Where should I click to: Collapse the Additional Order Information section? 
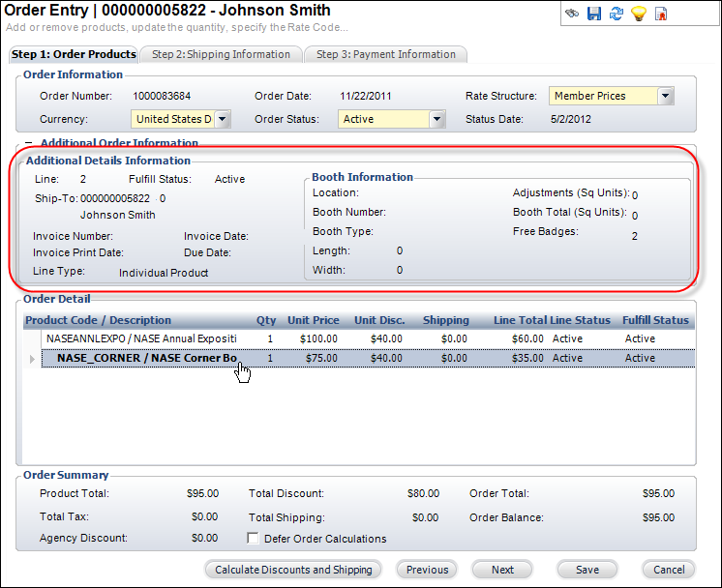pyautogui.click(x=29, y=143)
